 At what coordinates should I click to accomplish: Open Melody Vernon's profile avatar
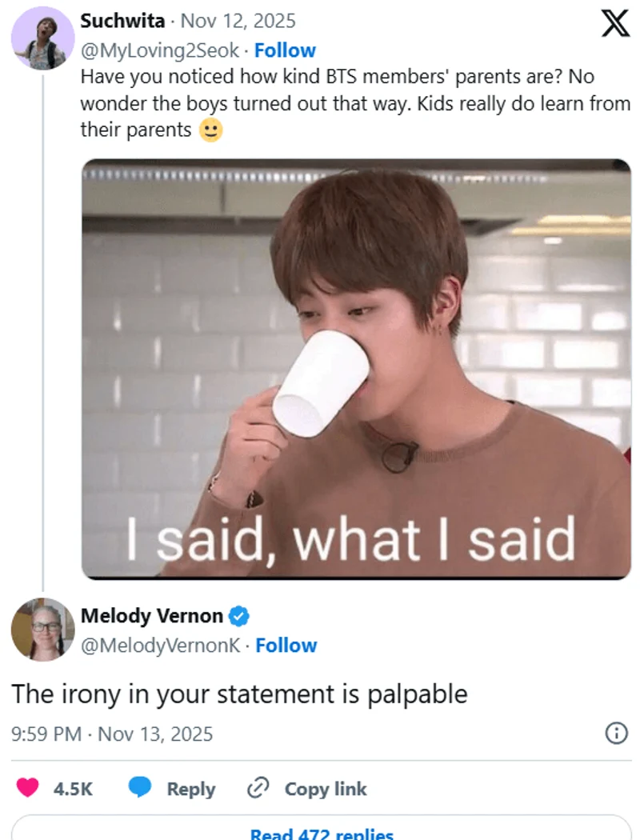tap(42, 629)
